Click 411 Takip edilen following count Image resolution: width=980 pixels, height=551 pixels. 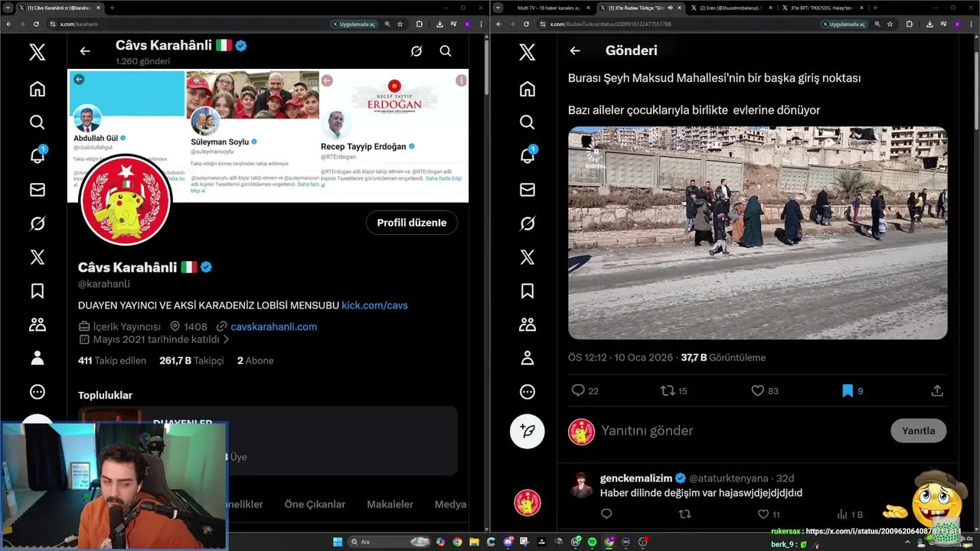pos(112,360)
